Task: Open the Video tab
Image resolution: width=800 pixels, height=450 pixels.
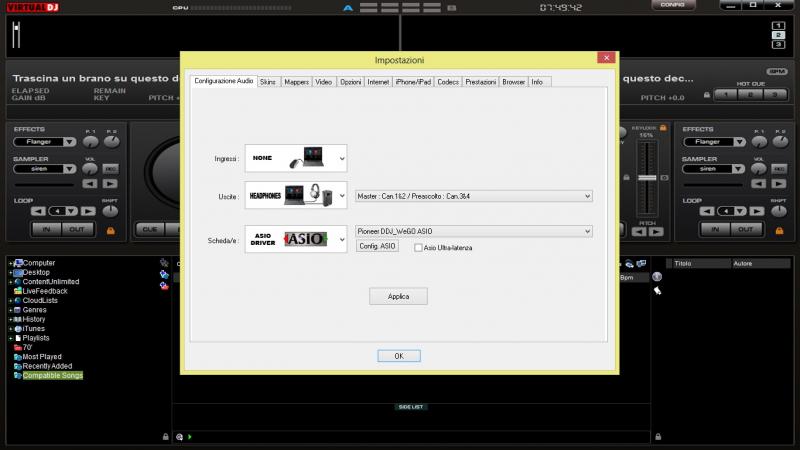Action: pos(323,82)
